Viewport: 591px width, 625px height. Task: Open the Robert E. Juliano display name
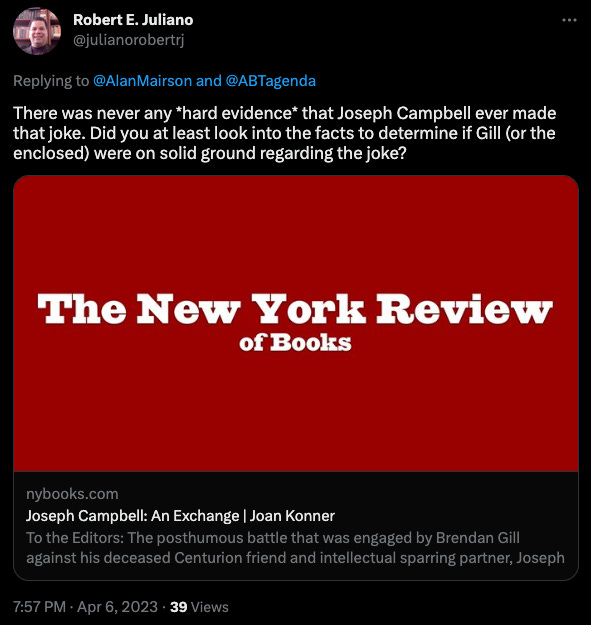(133, 20)
